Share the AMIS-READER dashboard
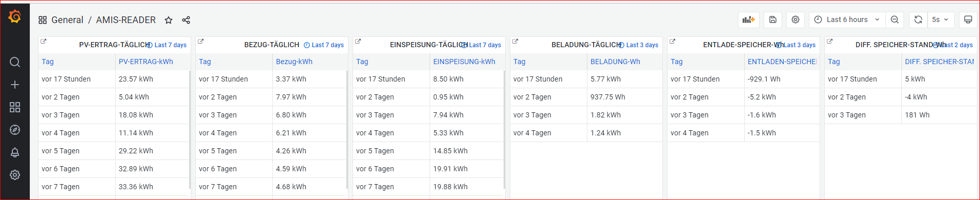The image size is (980, 200). [186, 20]
